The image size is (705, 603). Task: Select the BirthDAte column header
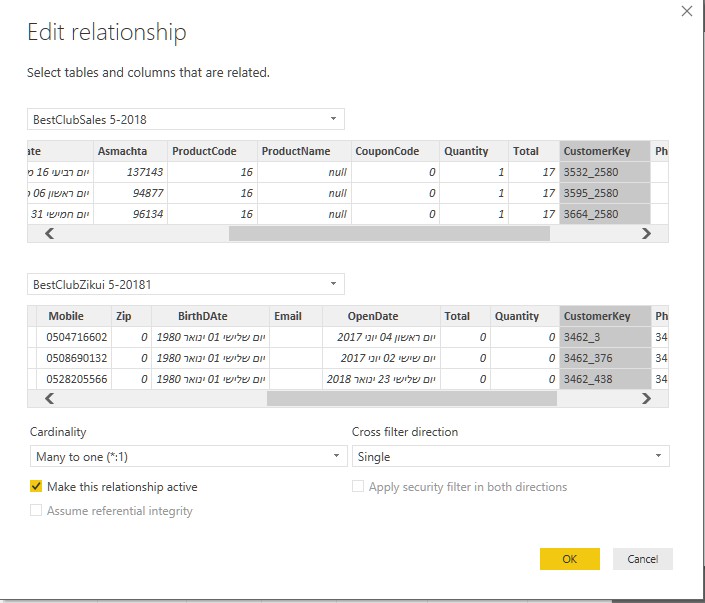click(210, 316)
